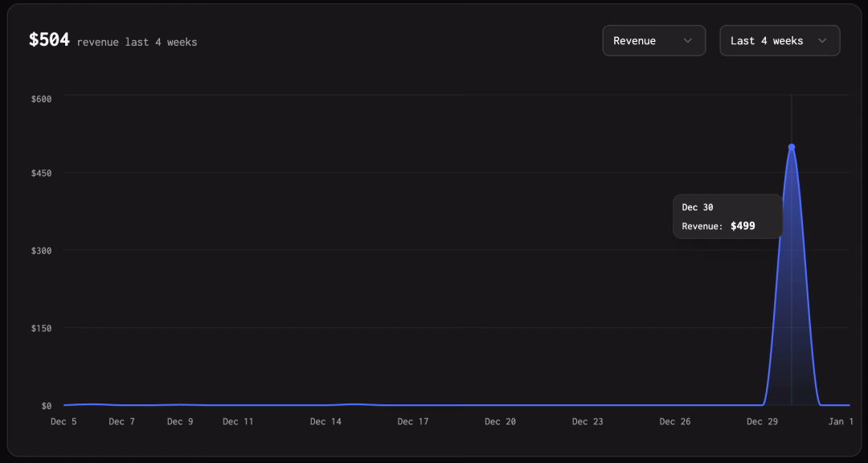Click the $600 y-axis label
The width and height of the screenshot is (868, 463).
tap(41, 99)
